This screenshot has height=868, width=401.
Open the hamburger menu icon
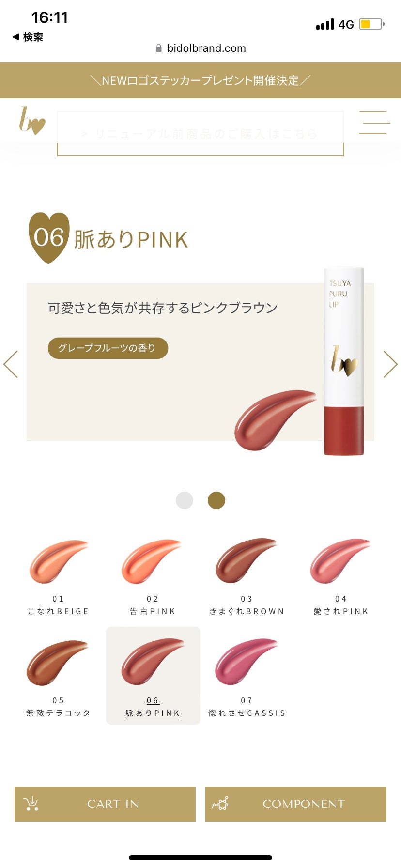[x=375, y=122]
